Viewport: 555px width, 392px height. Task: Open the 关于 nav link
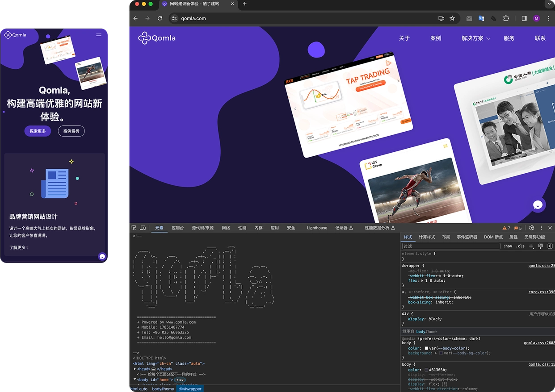tap(404, 38)
